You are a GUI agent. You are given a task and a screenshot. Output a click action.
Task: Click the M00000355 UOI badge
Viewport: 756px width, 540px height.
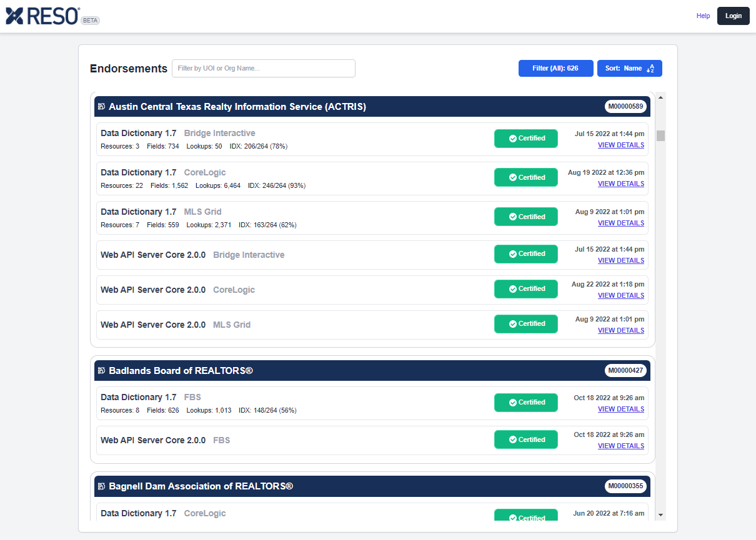pyautogui.click(x=625, y=486)
